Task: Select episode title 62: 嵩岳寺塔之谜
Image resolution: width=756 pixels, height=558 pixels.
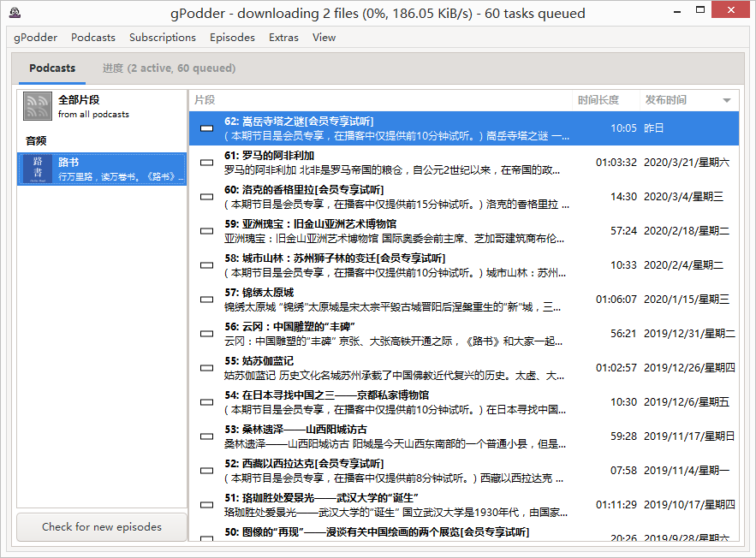Action: coord(299,122)
